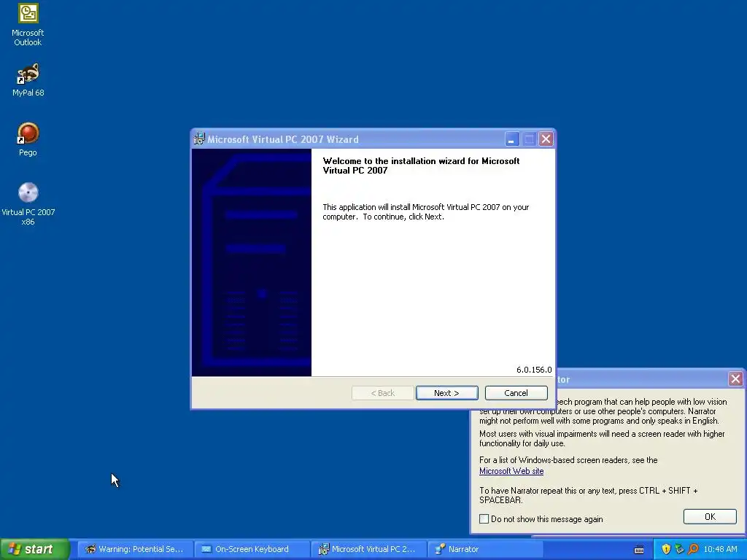
Task: Click Next in the Virtual PC wizard
Action: (446, 393)
